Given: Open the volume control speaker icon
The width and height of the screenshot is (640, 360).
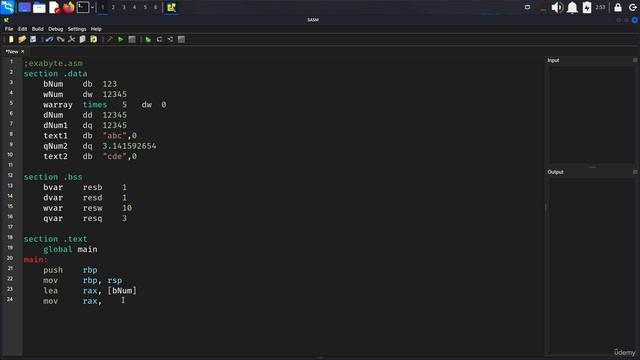Looking at the screenshot, I should pos(557,7).
